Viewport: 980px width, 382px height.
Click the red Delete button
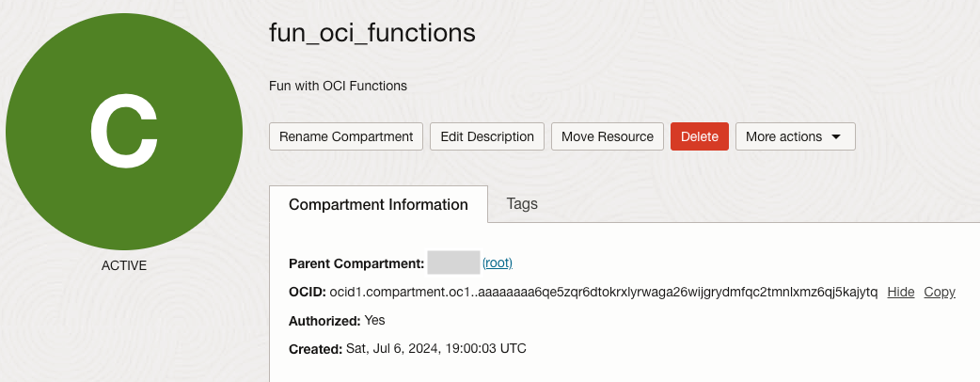pyautogui.click(x=699, y=136)
